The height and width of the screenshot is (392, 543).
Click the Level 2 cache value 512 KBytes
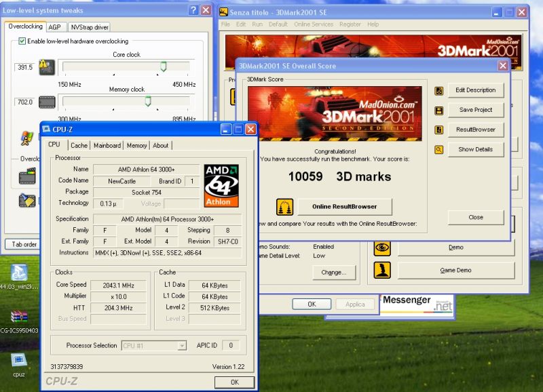tap(214, 308)
